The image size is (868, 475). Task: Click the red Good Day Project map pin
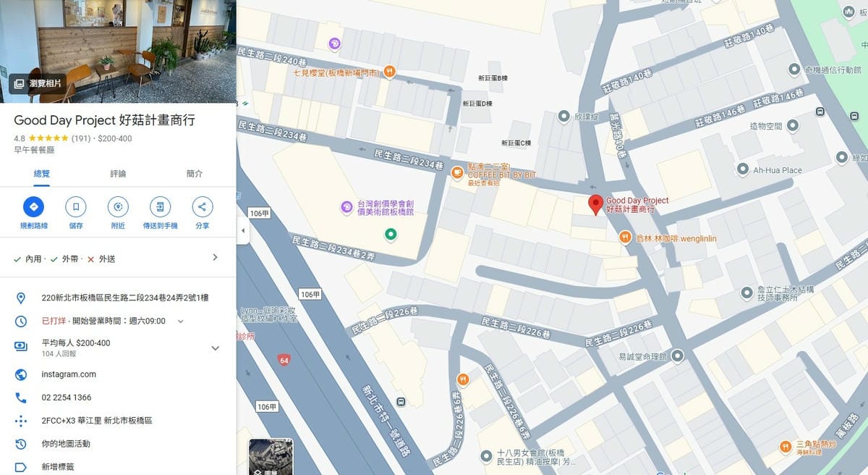(x=595, y=205)
